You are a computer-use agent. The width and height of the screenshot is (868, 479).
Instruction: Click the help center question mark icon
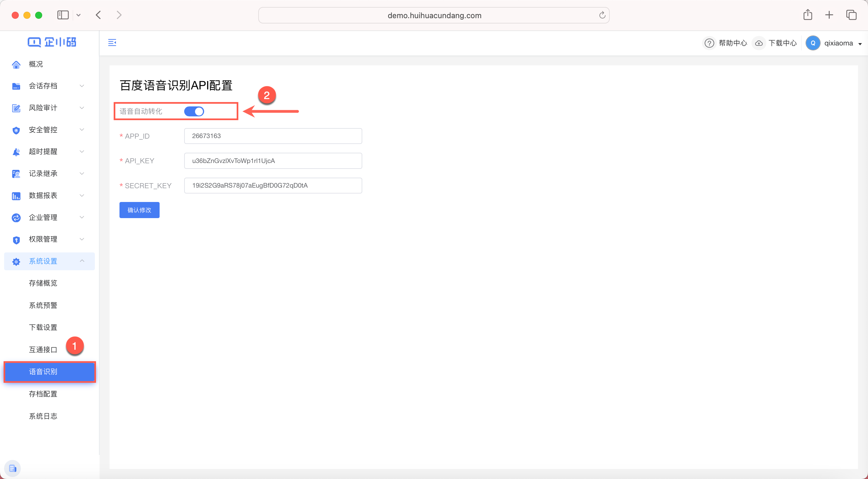709,43
